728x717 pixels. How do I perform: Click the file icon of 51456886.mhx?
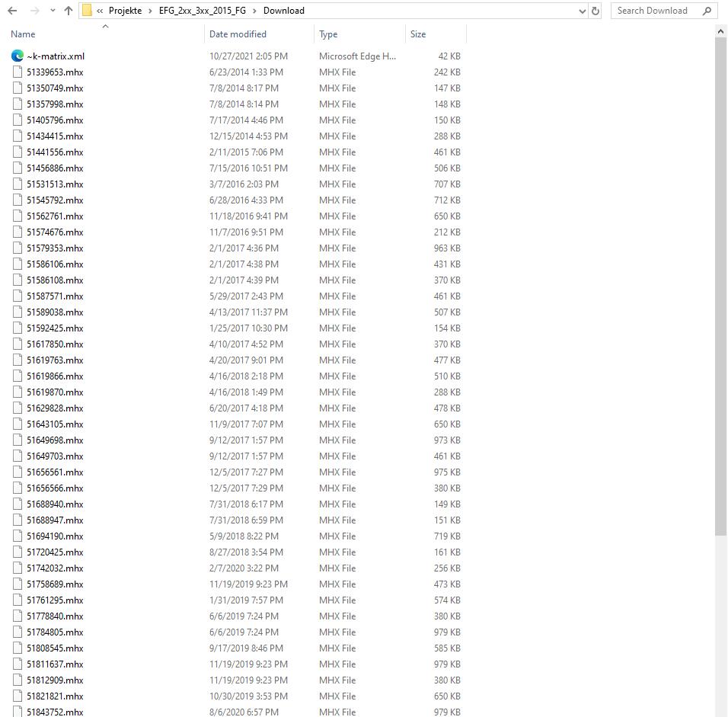[x=18, y=168]
